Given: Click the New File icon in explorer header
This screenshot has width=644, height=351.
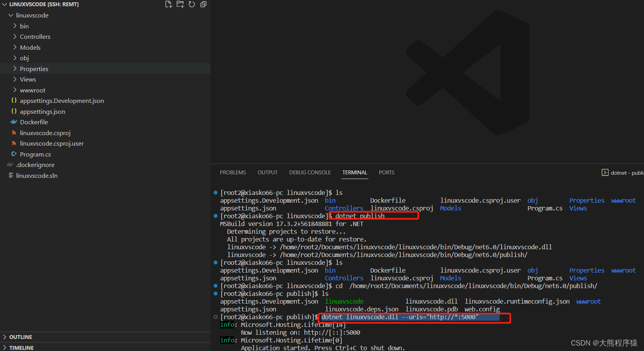Looking at the screenshot, I should click(x=168, y=4).
